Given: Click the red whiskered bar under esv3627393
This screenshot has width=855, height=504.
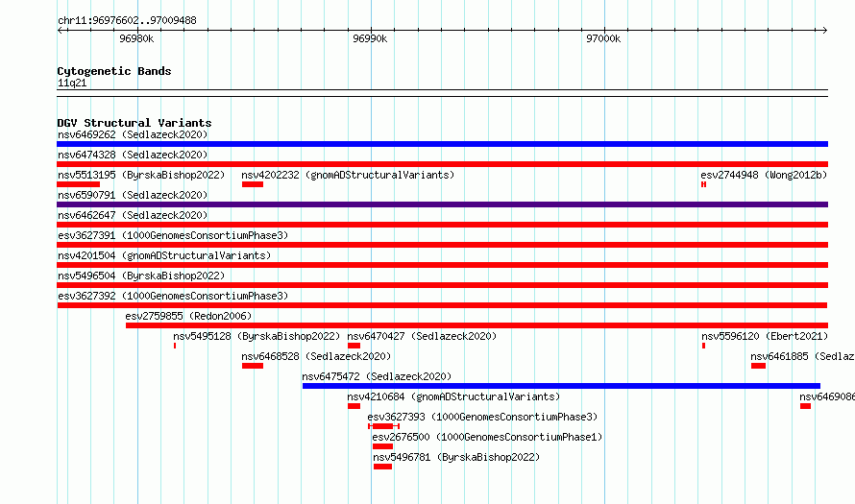Looking at the screenshot, I should tap(384, 426).
